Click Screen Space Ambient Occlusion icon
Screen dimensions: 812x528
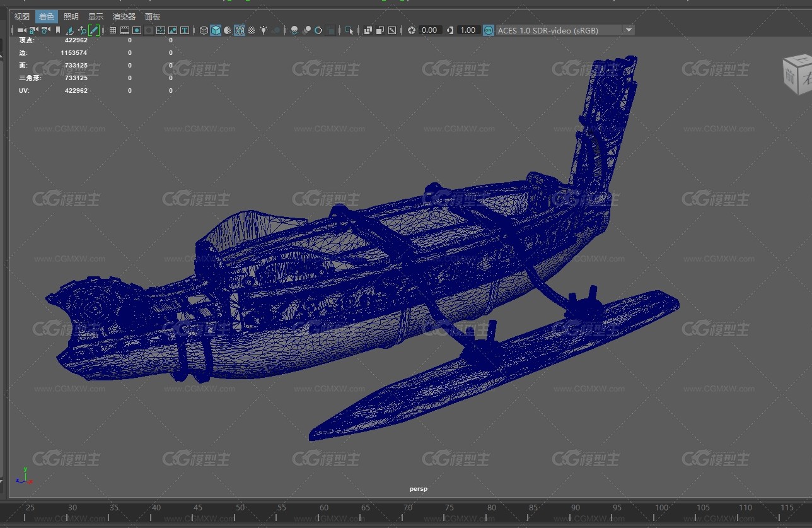pos(294,30)
